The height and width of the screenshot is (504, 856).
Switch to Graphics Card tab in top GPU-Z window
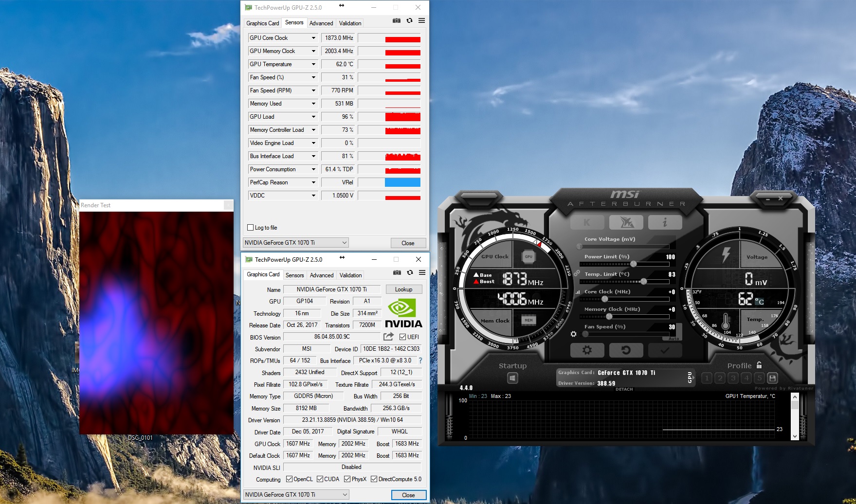[263, 23]
